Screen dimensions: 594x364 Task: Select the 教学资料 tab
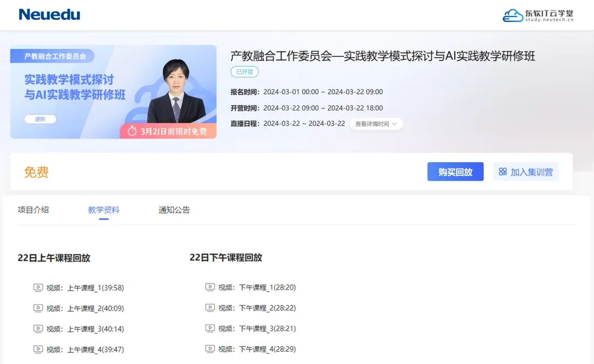point(103,209)
